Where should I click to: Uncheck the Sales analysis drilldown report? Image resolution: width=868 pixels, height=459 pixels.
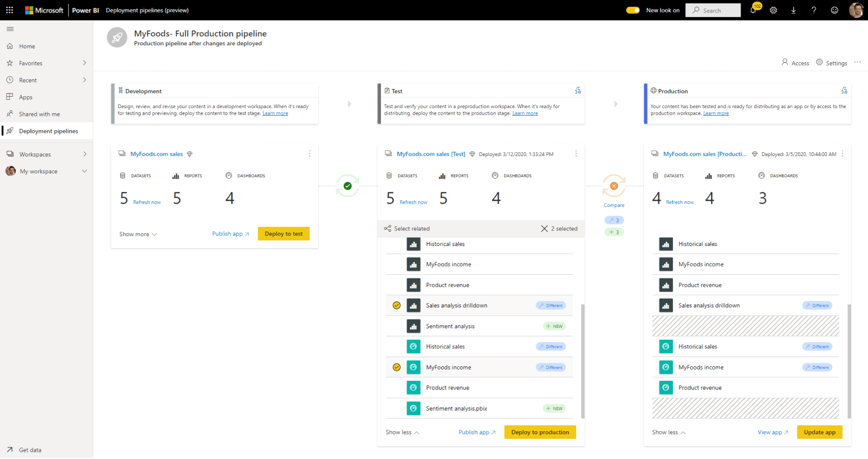point(396,306)
